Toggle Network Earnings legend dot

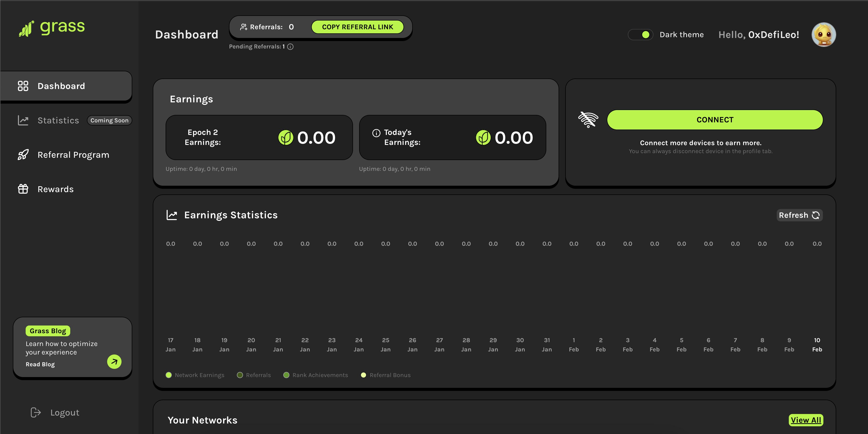pos(169,375)
